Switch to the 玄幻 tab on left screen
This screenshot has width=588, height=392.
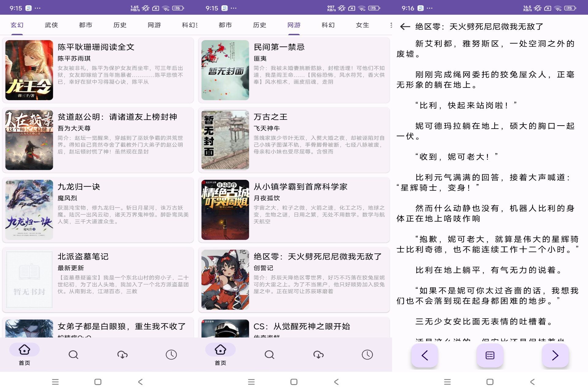pyautogui.click(x=17, y=25)
